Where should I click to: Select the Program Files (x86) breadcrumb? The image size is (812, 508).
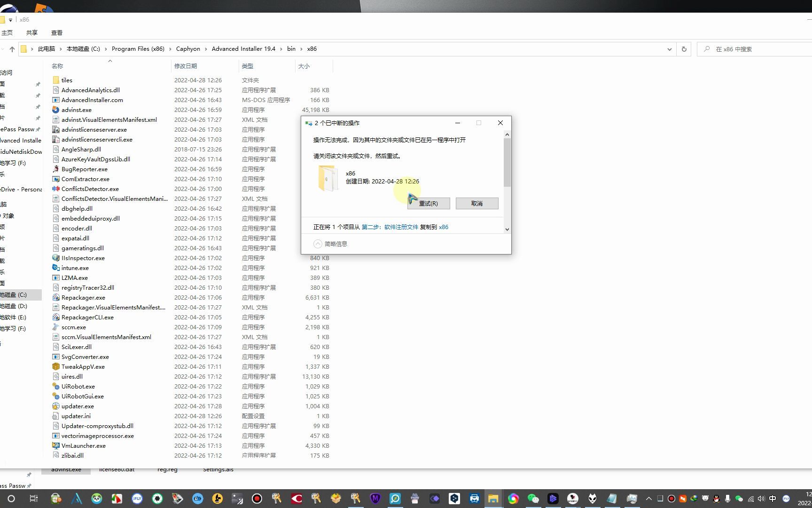click(x=138, y=49)
